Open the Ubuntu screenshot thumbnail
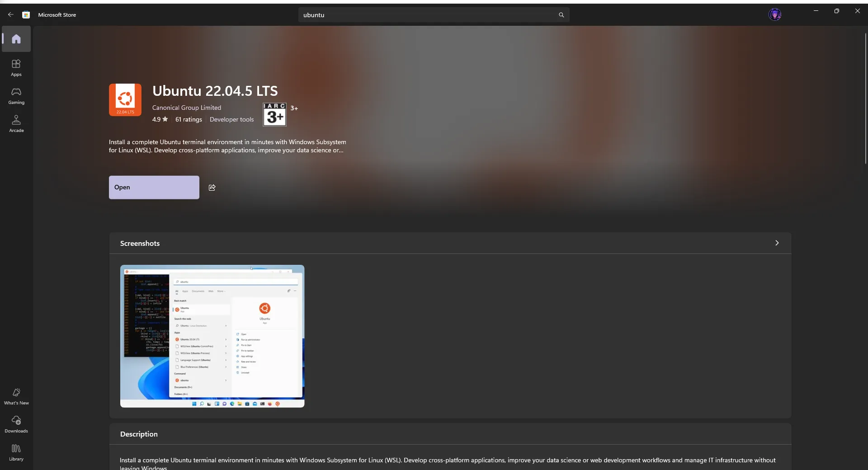Viewport: 868px width, 470px height. pos(212,336)
